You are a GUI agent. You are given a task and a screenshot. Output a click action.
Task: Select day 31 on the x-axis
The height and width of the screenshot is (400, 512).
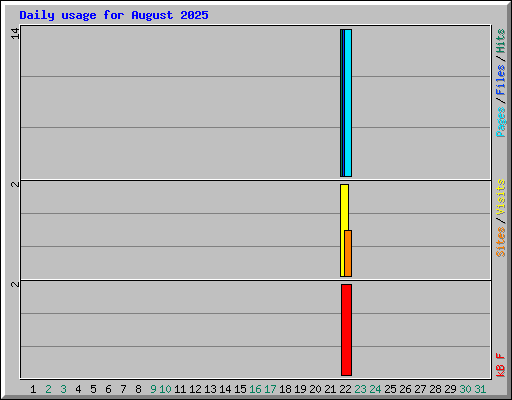(x=480, y=389)
